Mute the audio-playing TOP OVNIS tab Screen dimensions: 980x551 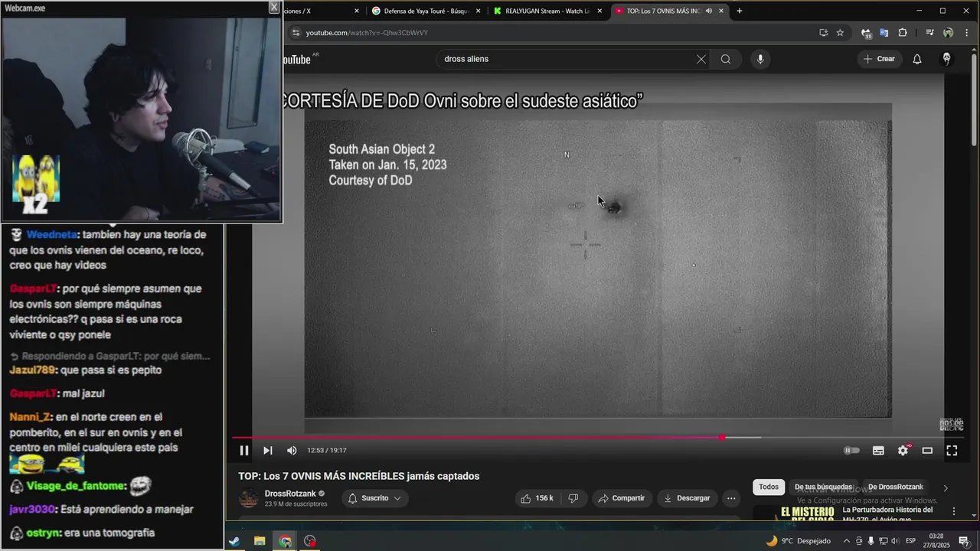tap(708, 11)
